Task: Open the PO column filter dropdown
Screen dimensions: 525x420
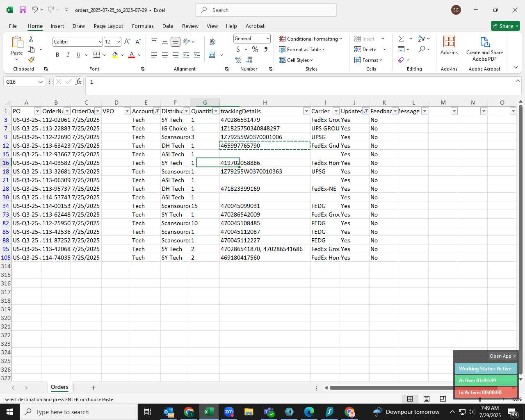Action: [37, 111]
